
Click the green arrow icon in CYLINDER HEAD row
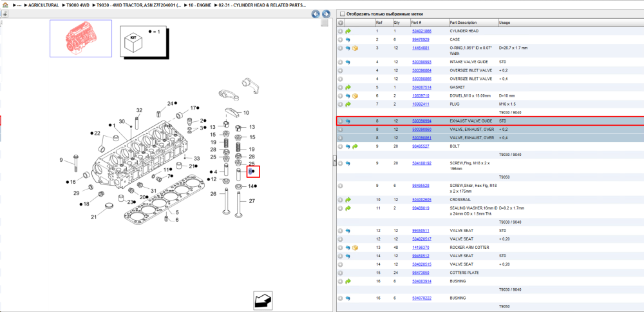(348, 31)
